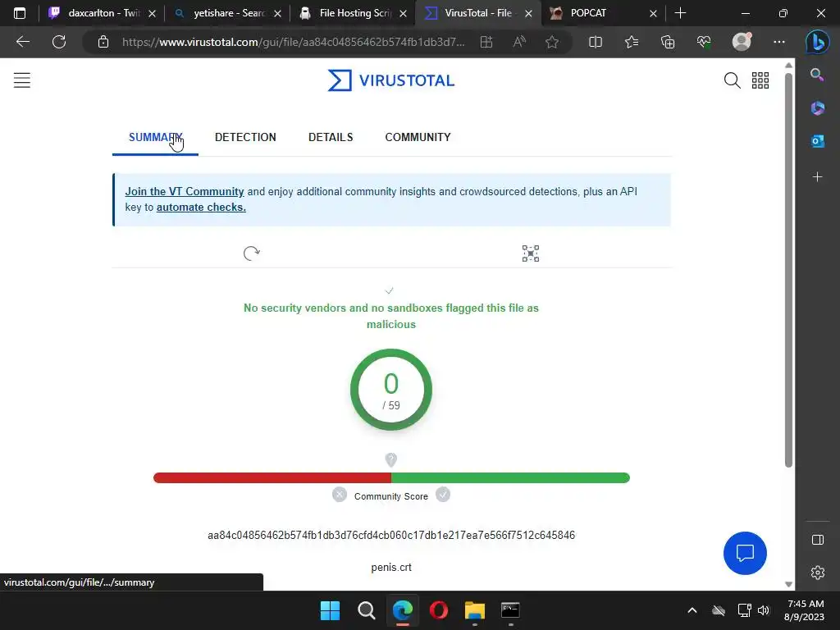Open sidebar settings gear
The width and height of the screenshot is (840, 630).
pos(818,573)
